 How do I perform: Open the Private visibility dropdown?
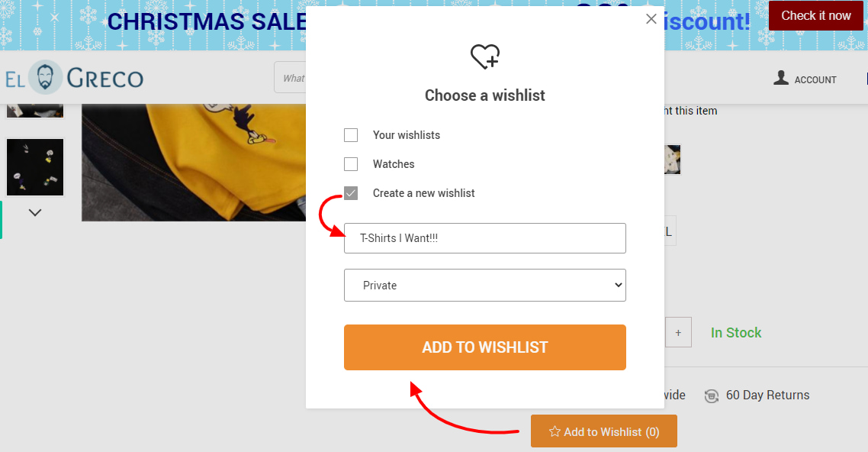(x=484, y=286)
